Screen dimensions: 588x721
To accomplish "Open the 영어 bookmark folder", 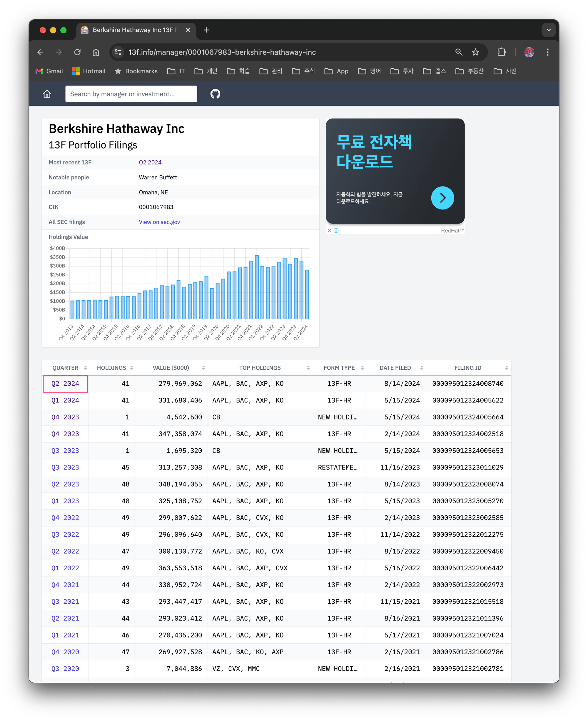I will [370, 71].
